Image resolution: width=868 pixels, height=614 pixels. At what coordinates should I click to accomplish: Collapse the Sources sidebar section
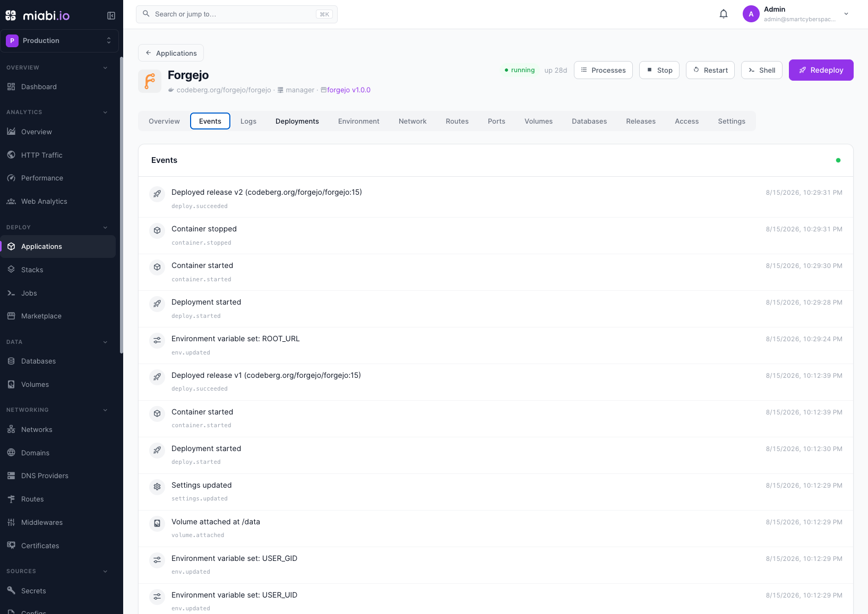tap(105, 572)
